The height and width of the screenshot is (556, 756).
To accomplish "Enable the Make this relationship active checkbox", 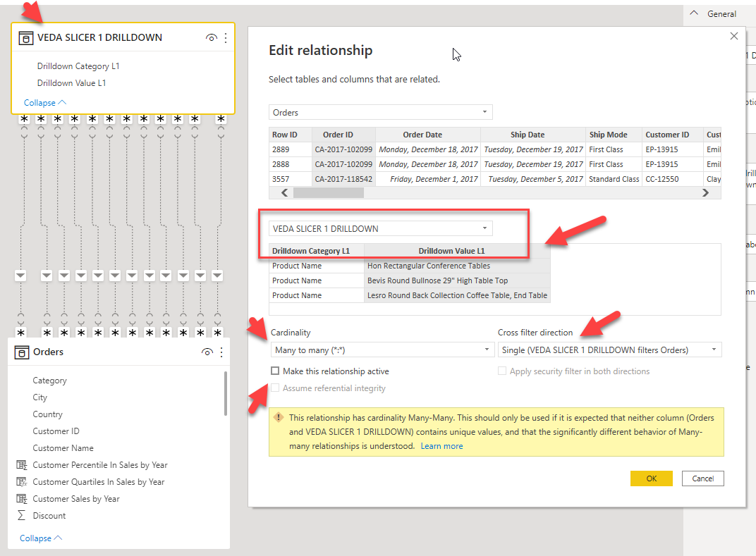I will [275, 371].
